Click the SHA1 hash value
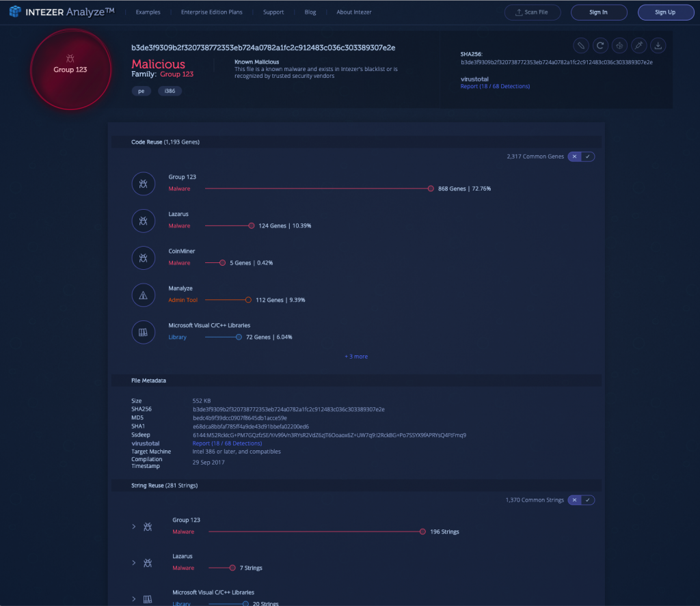Viewport: 700px width, 606px height. tap(251, 426)
